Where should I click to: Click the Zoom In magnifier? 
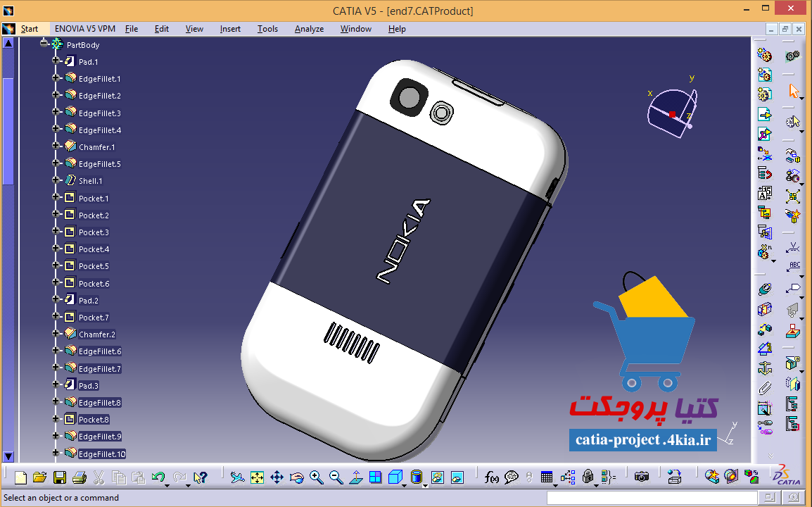tap(317, 477)
